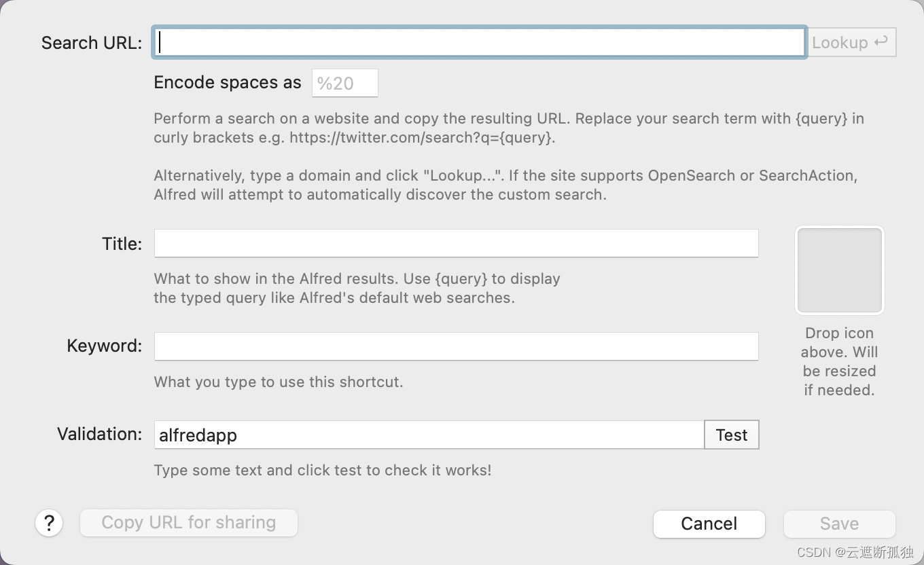Screen dimensions: 924x565
Task: Click 'Drop icon above' caption text
Action: point(840,361)
